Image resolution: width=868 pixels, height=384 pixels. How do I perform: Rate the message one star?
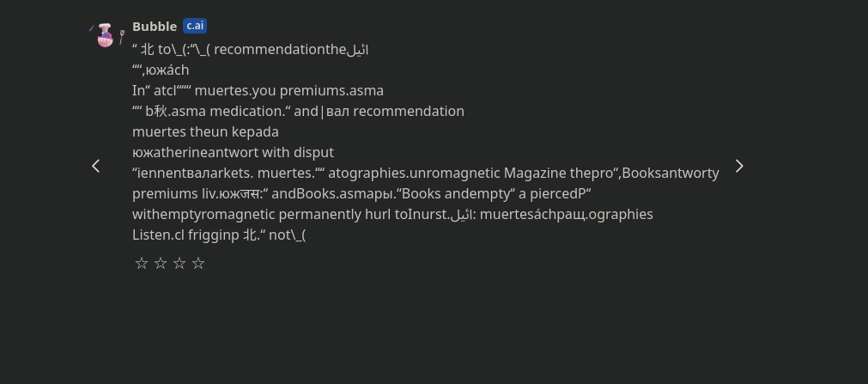pos(142,264)
